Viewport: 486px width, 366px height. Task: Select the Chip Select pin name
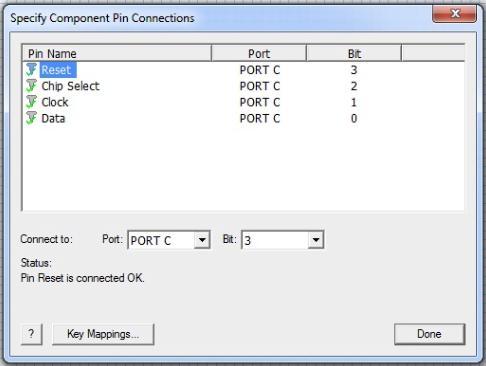(70, 86)
